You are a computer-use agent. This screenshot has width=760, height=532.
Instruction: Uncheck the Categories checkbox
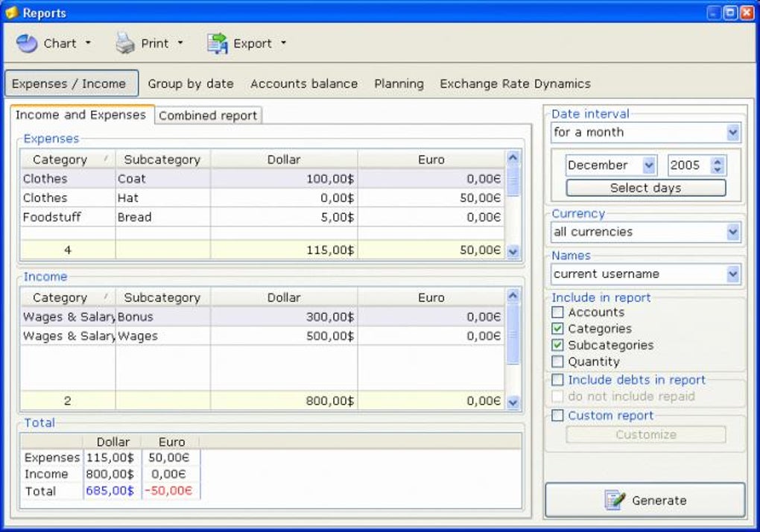(x=557, y=329)
